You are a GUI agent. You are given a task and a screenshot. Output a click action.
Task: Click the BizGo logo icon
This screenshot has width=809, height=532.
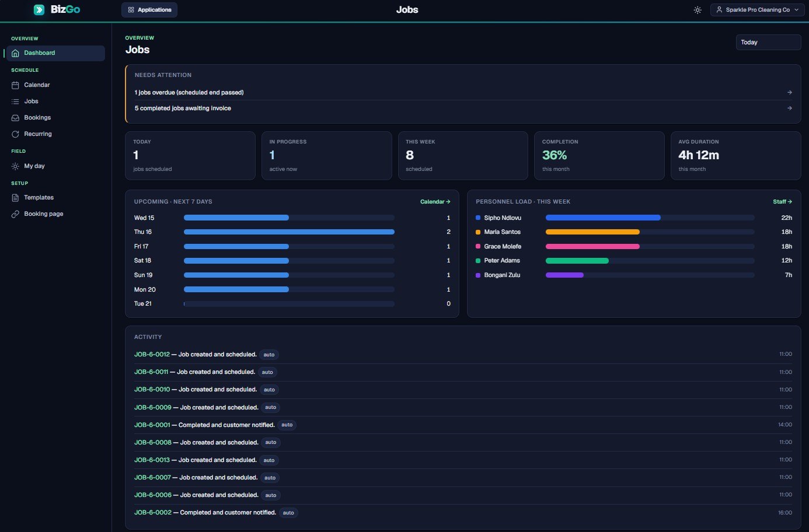(39, 9)
